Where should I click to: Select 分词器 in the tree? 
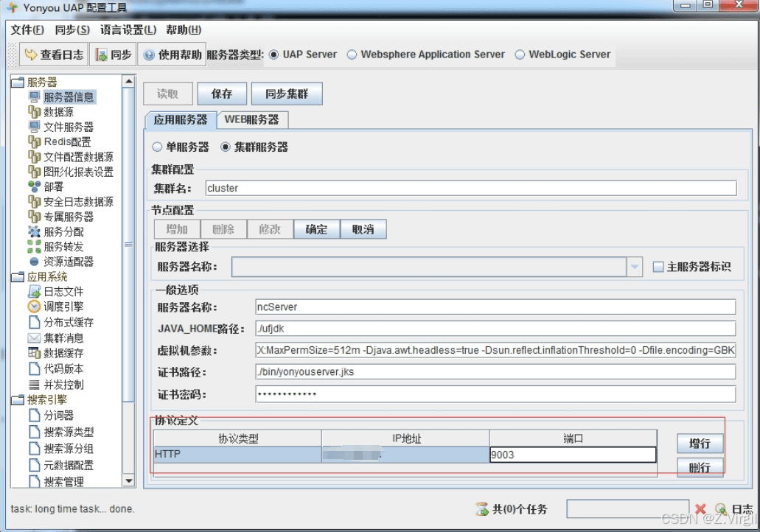click(x=59, y=416)
